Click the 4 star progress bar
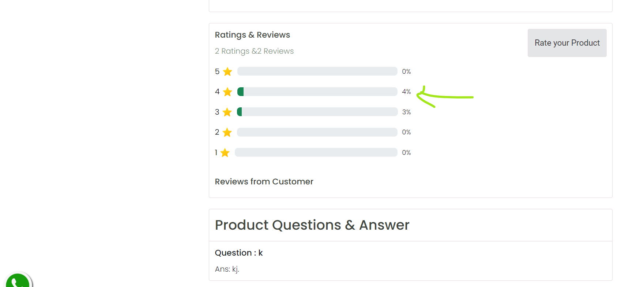The height and width of the screenshot is (287, 644). pos(317,92)
